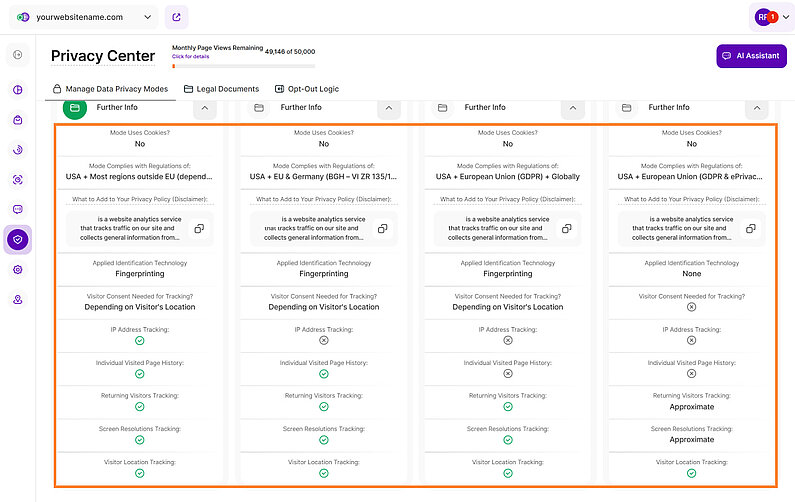Copy the disclaimer text in first column

(199, 229)
